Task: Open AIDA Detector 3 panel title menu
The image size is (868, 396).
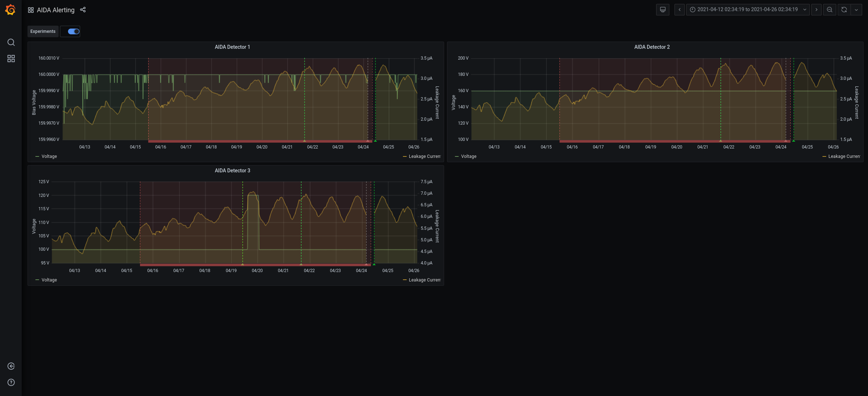Action: click(232, 171)
